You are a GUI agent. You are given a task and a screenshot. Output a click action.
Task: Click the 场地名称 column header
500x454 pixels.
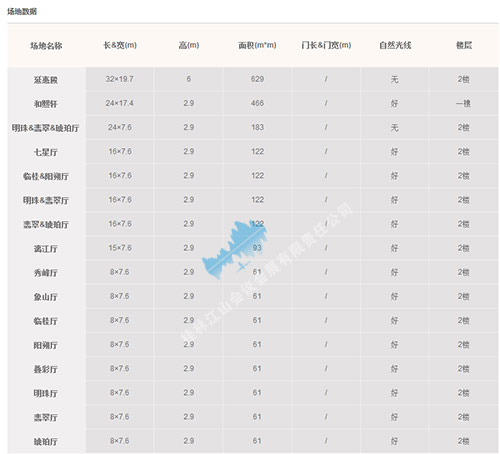[x=46, y=46]
